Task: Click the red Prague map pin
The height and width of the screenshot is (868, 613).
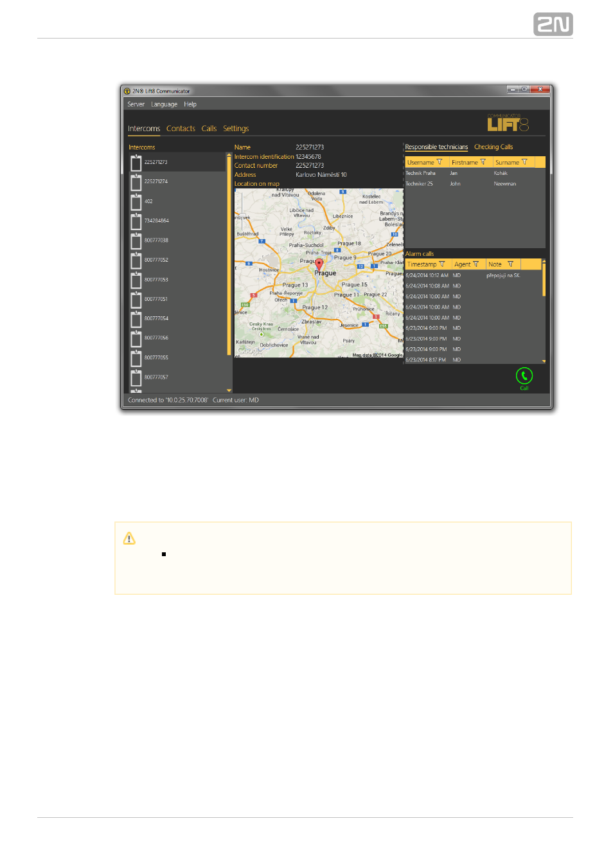Action: pyautogui.click(x=319, y=265)
